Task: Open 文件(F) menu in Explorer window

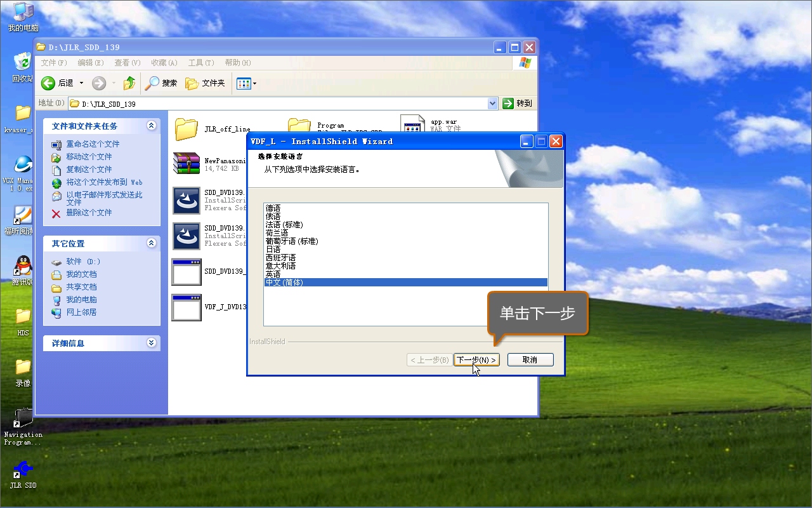Action: click(54, 63)
